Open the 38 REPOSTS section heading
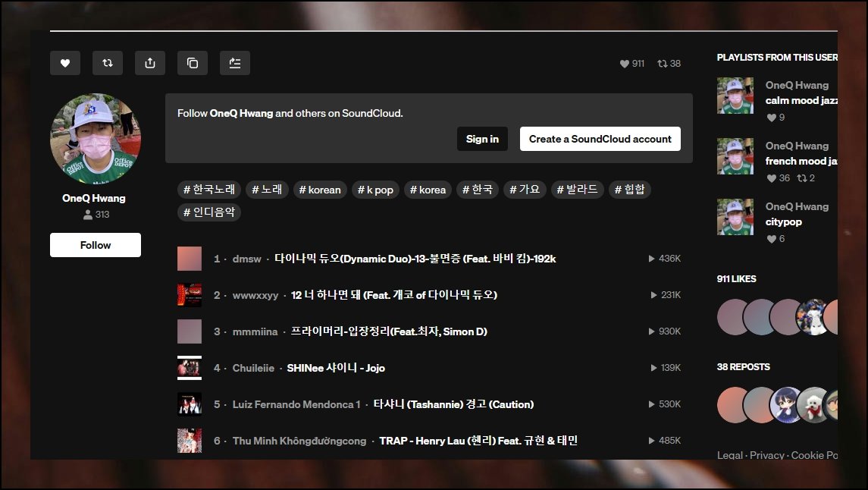Viewport: 868px width, 490px height. 744,367
